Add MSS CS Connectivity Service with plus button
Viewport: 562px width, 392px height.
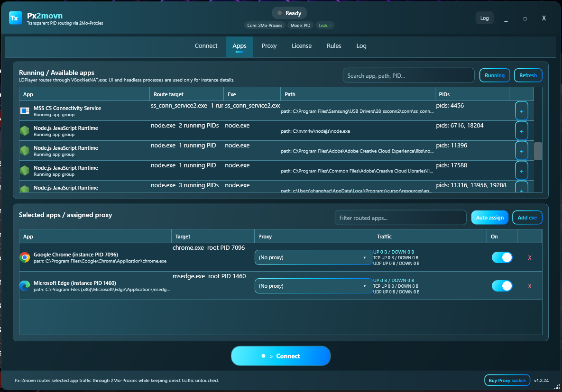tap(521, 111)
